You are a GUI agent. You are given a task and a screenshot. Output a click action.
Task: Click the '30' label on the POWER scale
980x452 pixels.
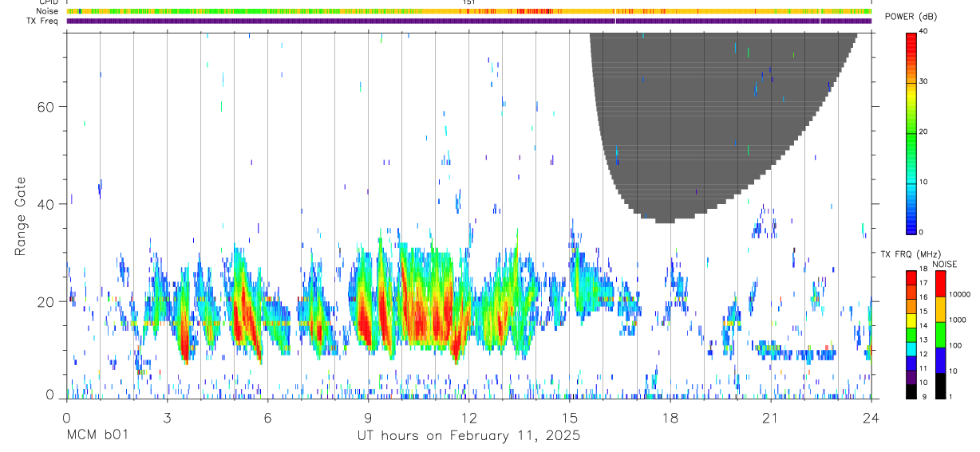point(924,81)
